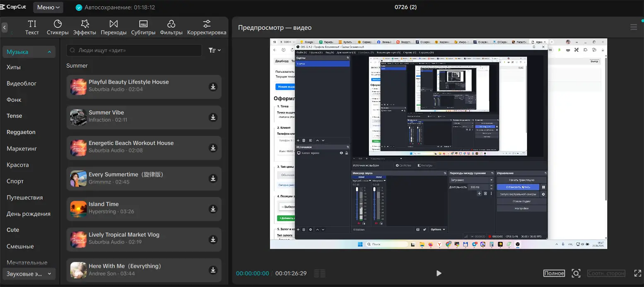Open the Эффекты panel
Image resolution: width=644 pixels, height=287 pixels.
[84, 27]
